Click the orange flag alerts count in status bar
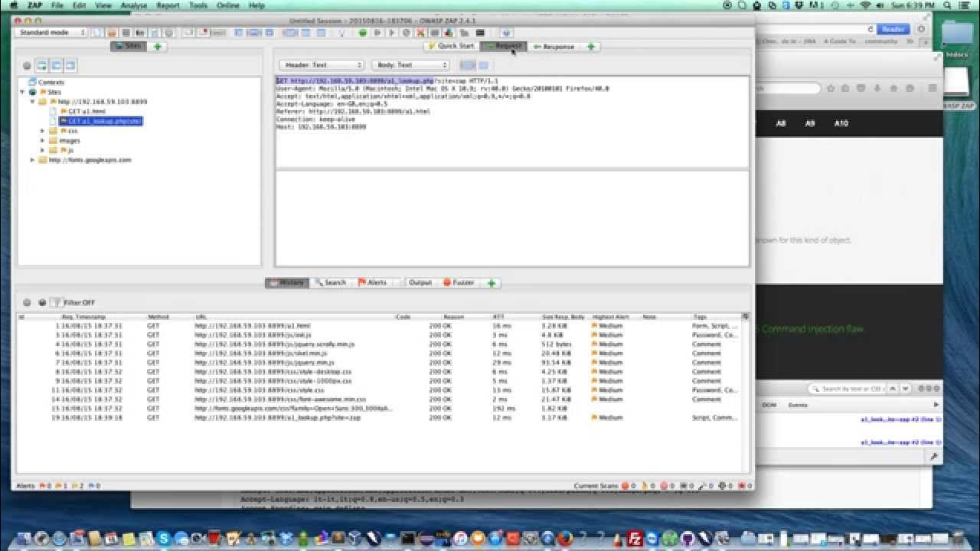Viewport: 980px width, 551px height. (60, 486)
